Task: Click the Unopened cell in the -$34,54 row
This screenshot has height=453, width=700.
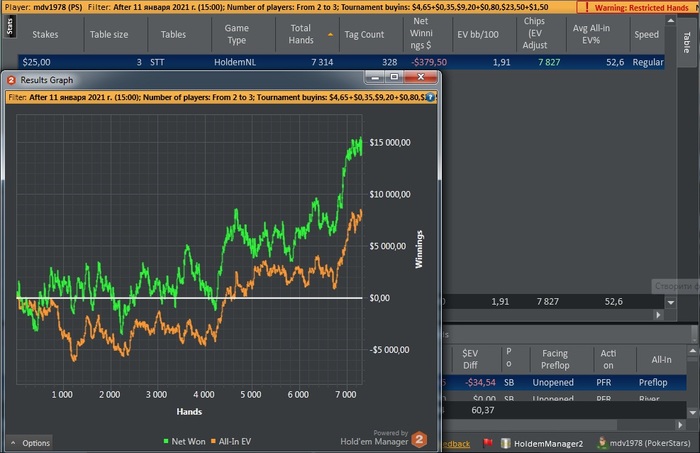Action: click(x=553, y=382)
